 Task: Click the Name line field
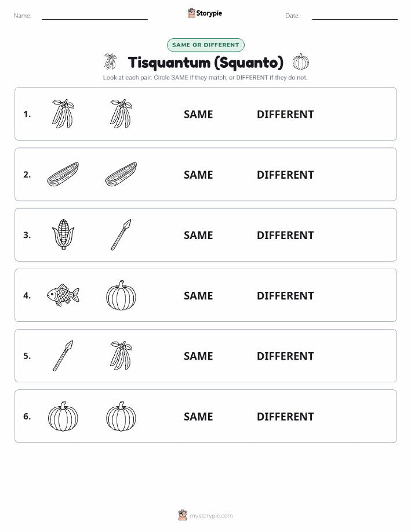[x=94, y=16]
